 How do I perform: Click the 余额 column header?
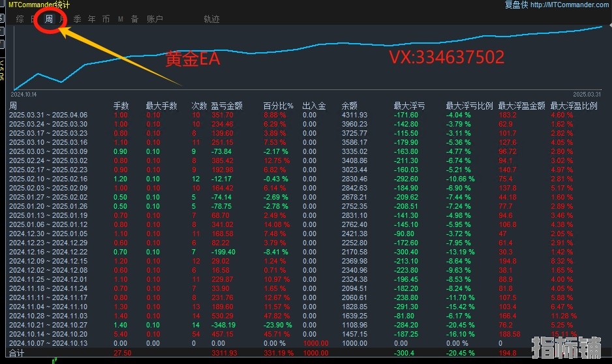click(349, 106)
